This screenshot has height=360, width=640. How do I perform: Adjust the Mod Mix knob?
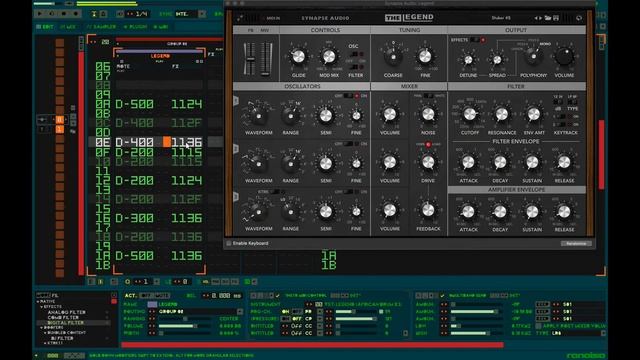pyautogui.click(x=329, y=56)
